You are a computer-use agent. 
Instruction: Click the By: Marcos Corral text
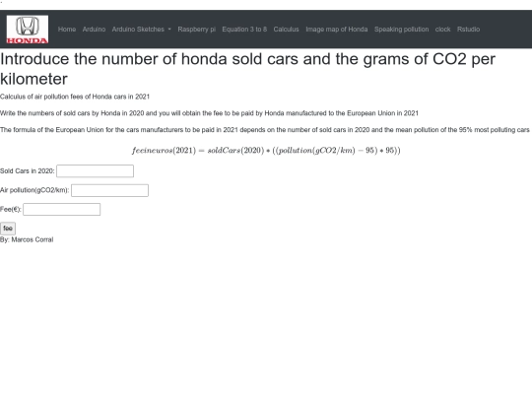click(x=27, y=239)
